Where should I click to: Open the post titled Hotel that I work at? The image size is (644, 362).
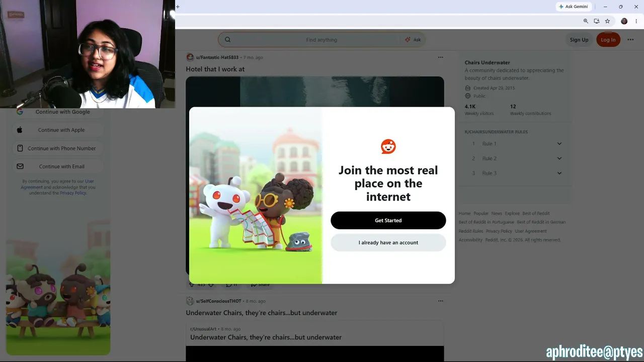pyautogui.click(x=215, y=69)
